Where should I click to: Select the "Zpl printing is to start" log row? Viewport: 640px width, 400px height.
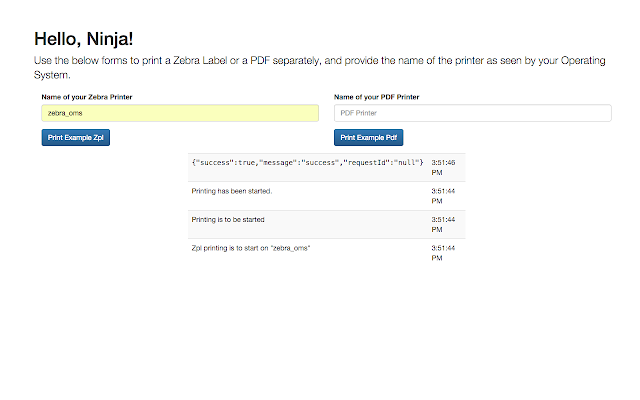(327, 253)
